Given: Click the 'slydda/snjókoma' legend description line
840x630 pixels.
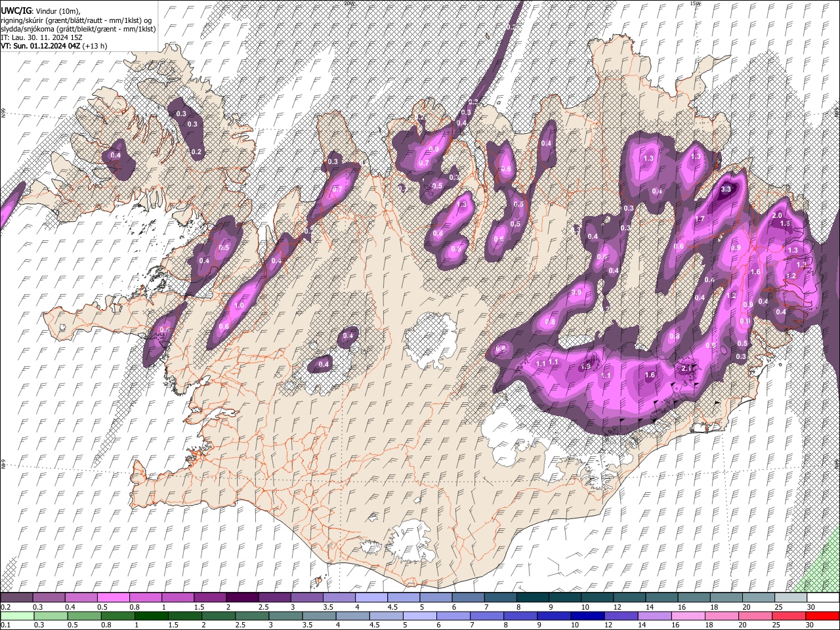Looking at the screenshot, I should tap(78, 29).
